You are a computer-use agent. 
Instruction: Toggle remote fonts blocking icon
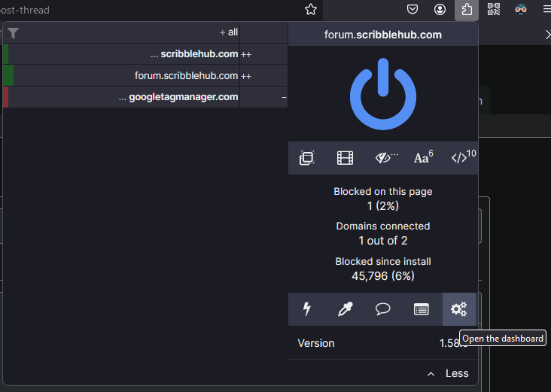tap(423, 158)
